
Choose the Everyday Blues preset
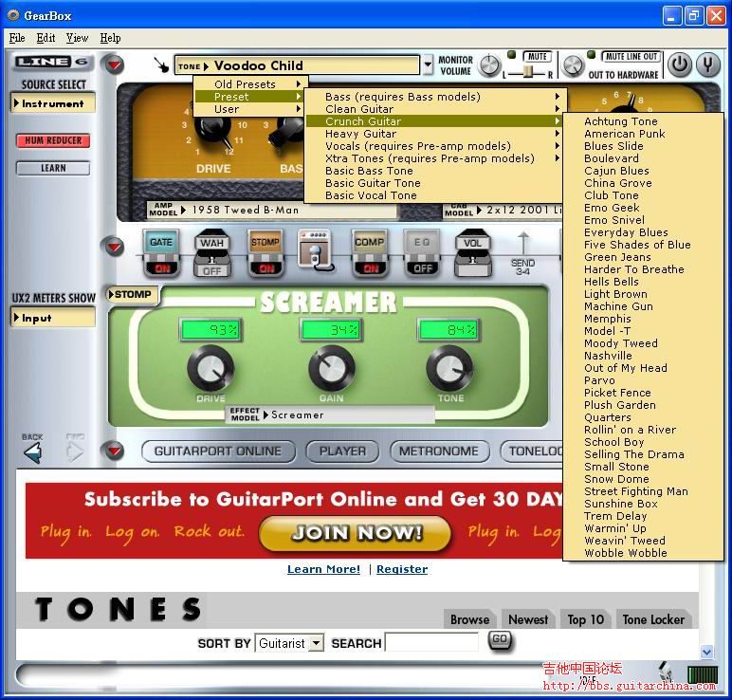coord(626,232)
